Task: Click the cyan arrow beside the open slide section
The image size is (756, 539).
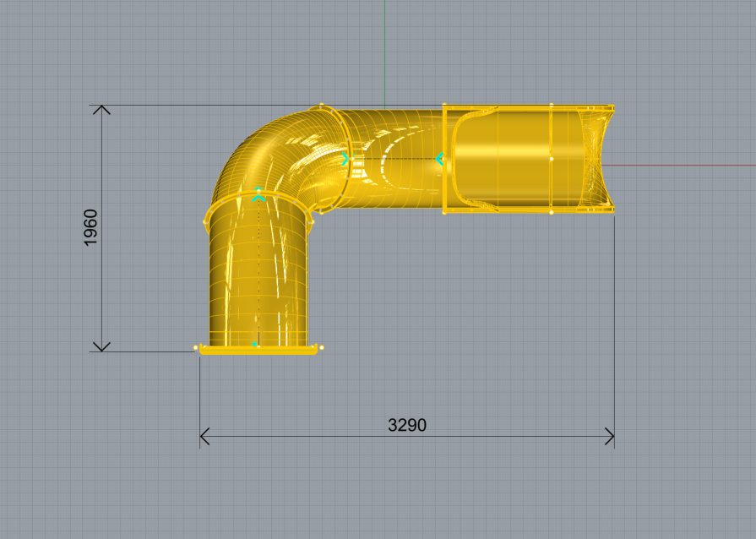Action: [x=439, y=158]
